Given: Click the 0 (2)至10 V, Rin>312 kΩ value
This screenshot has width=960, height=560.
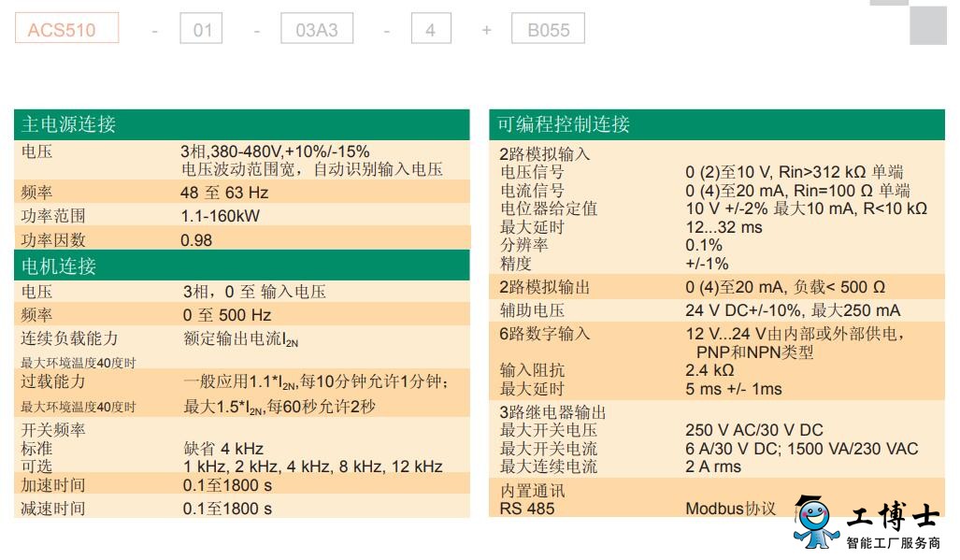Looking at the screenshot, I should (795, 173).
